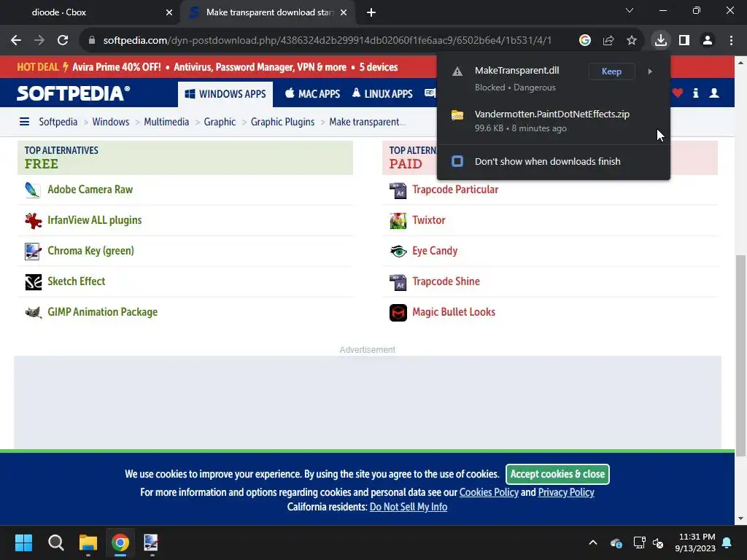The height and width of the screenshot is (560, 747).
Task: Open the tab search dropdown chevron
Action: (x=630, y=10)
